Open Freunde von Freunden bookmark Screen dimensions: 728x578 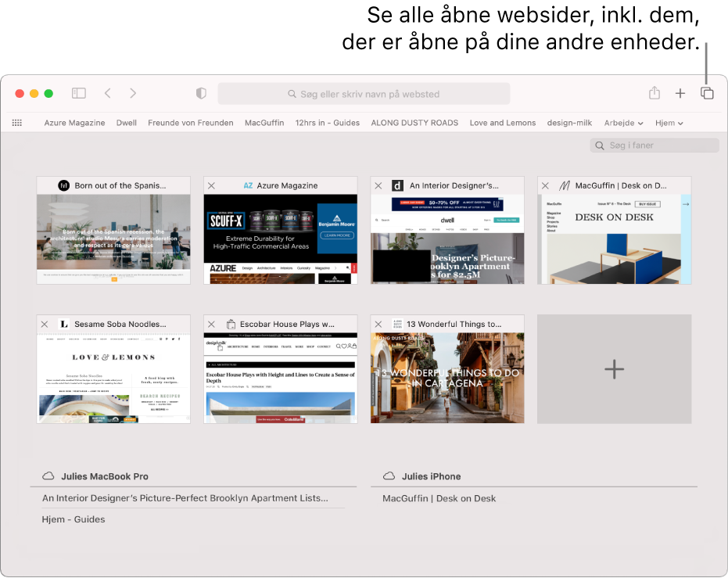tap(191, 123)
